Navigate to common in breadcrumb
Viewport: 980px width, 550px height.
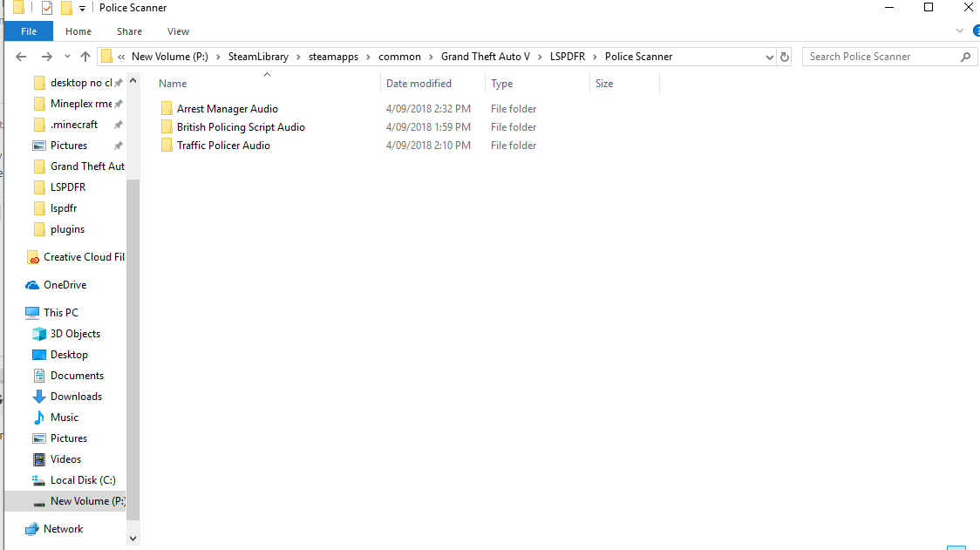399,57
